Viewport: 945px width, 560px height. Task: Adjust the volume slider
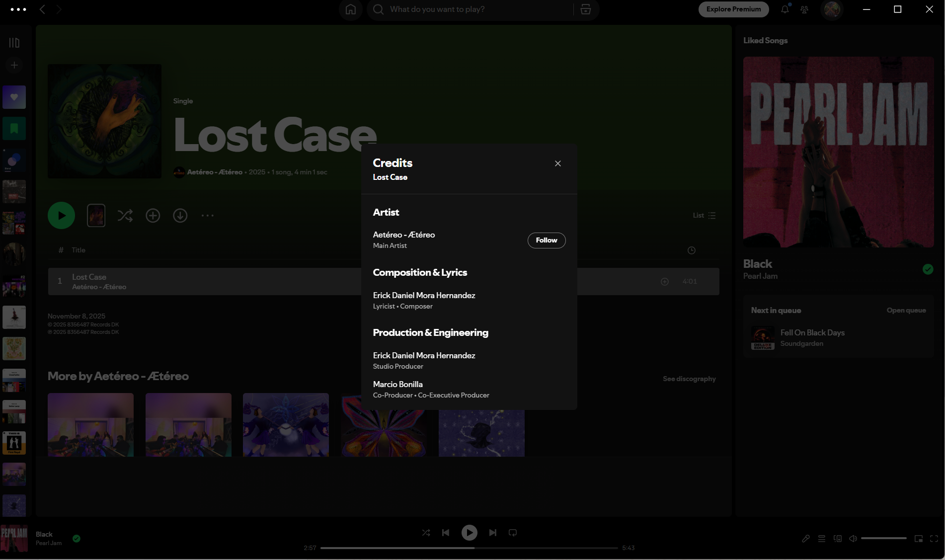point(884,538)
